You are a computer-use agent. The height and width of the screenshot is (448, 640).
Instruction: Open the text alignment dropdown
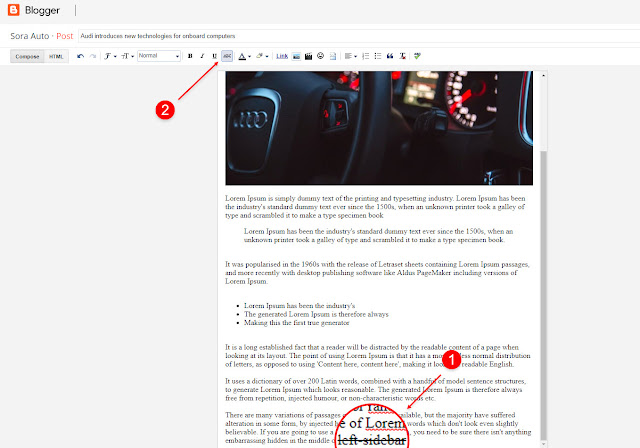coord(350,56)
